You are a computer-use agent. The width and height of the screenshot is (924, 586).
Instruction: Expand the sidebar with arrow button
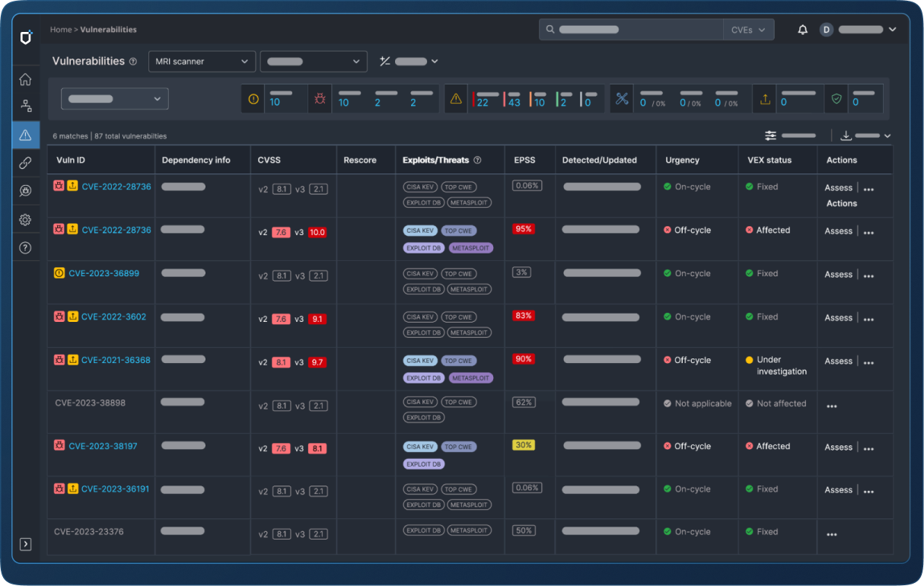(x=25, y=543)
